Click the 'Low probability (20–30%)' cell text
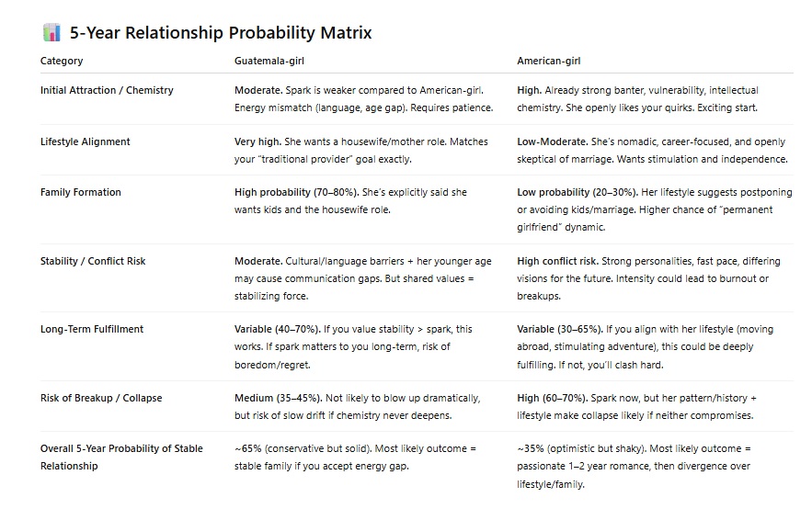This screenshot has height=520, width=812. (578, 192)
